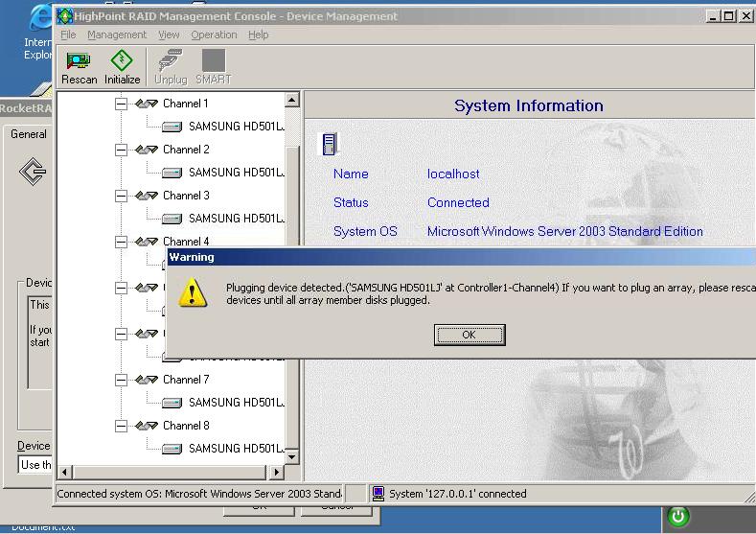
Task: Collapse the tree node below Channel 4
Action: pyautogui.click(x=121, y=288)
